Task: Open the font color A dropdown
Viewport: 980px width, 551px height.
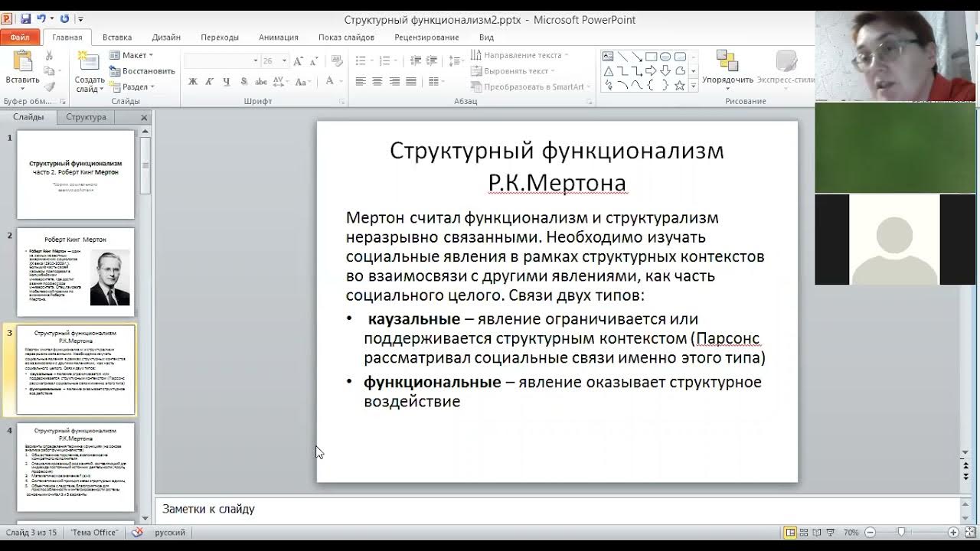Action: click(341, 81)
